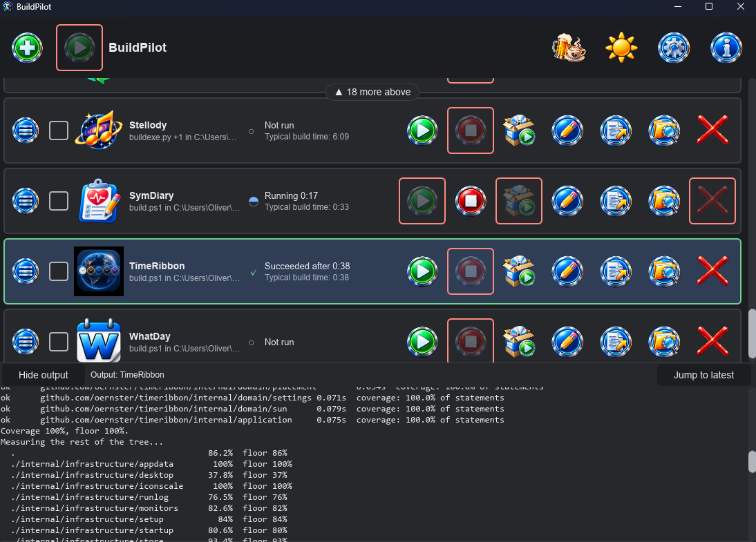Click the Stellody music planet thumbnail

[99, 130]
